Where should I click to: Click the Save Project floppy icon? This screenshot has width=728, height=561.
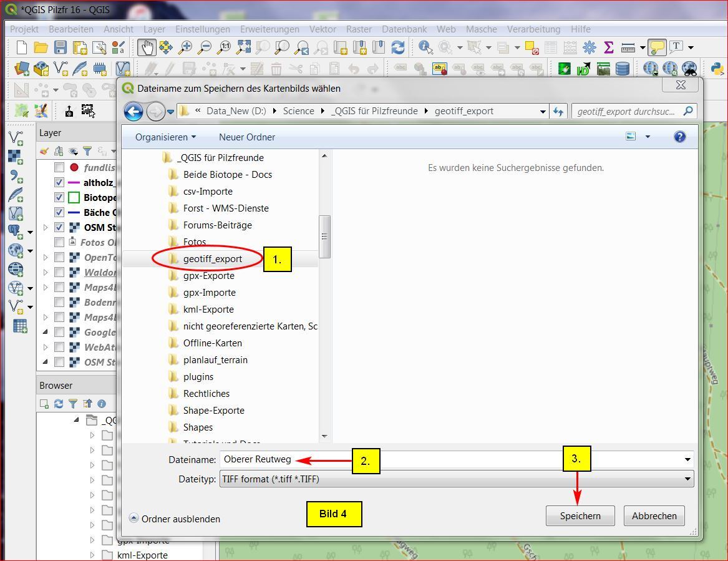(60, 47)
